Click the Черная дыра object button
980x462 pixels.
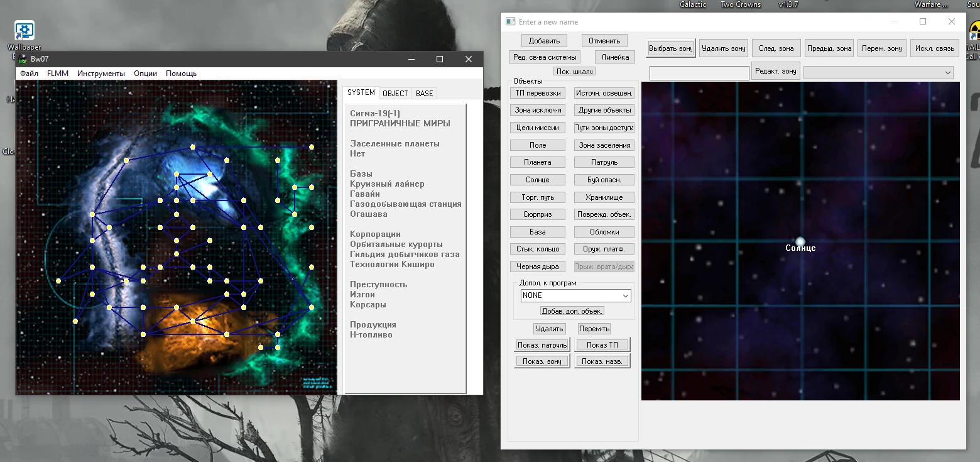tap(537, 267)
